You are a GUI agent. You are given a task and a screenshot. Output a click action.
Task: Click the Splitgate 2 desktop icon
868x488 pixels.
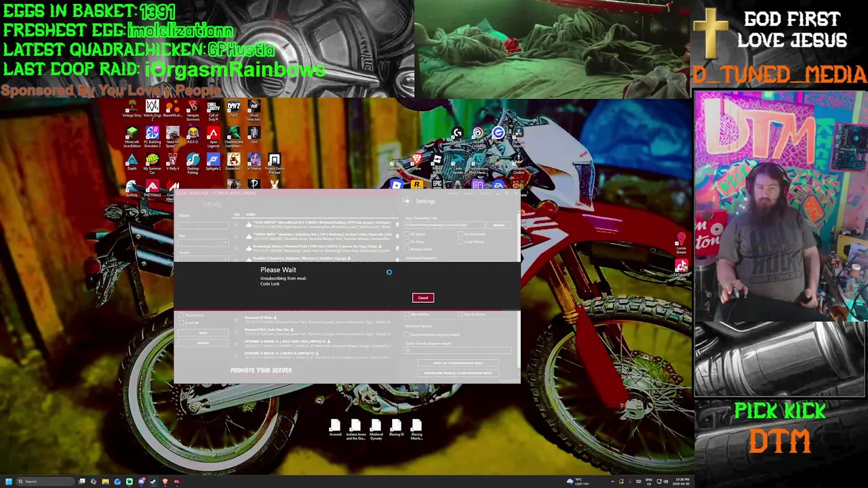(213, 161)
